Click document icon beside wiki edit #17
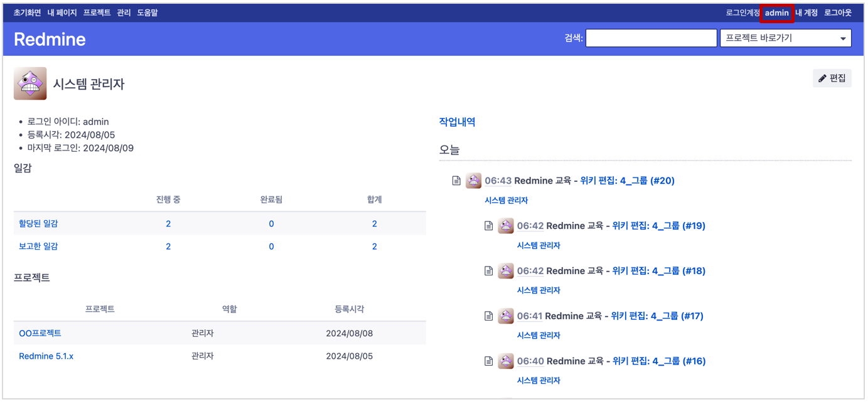The image size is (868, 402). pyautogui.click(x=488, y=316)
